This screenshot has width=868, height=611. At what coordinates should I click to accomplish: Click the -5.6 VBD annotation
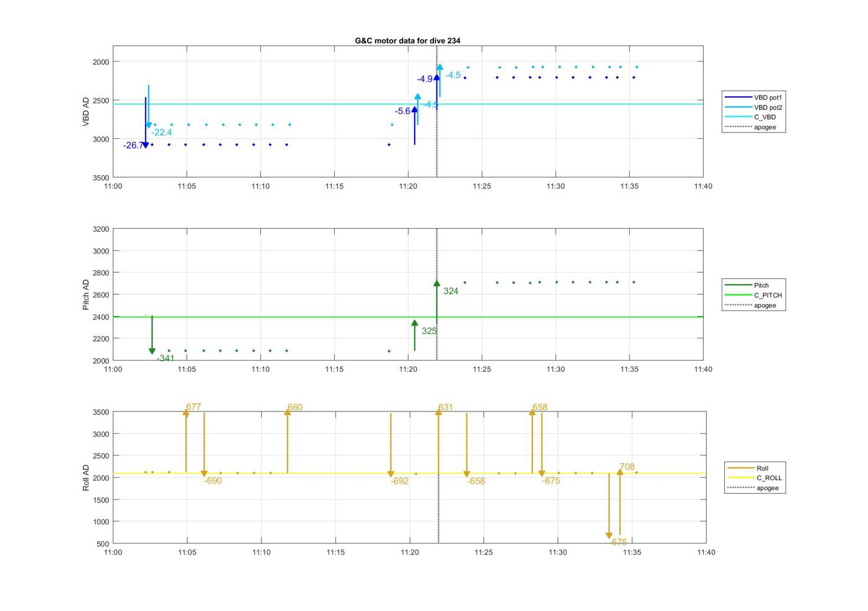tap(402, 111)
